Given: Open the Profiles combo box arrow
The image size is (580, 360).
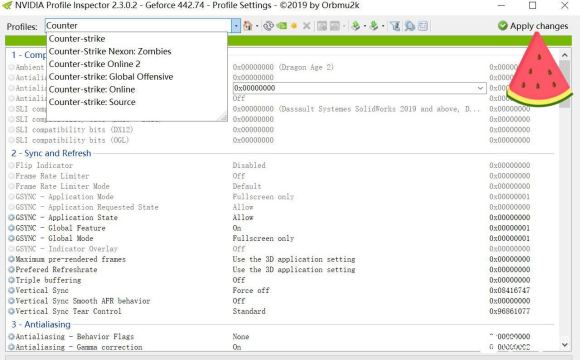Looking at the screenshot, I should (x=236, y=26).
